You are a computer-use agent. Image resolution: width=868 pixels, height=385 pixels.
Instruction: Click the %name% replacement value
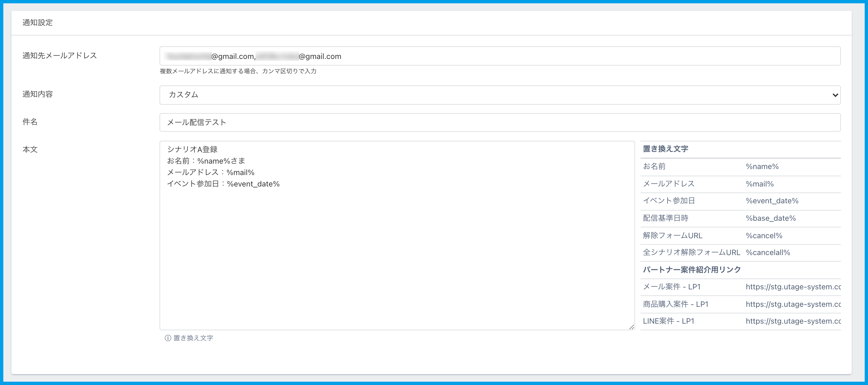pyautogui.click(x=762, y=166)
